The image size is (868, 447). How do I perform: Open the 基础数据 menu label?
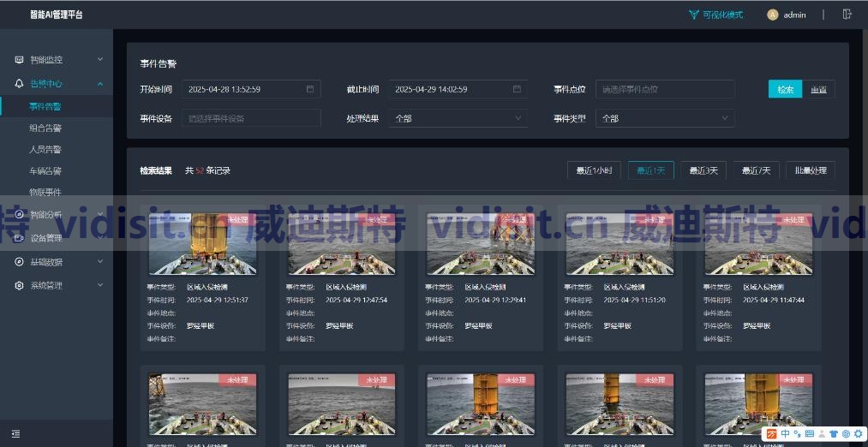pyautogui.click(x=46, y=262)
